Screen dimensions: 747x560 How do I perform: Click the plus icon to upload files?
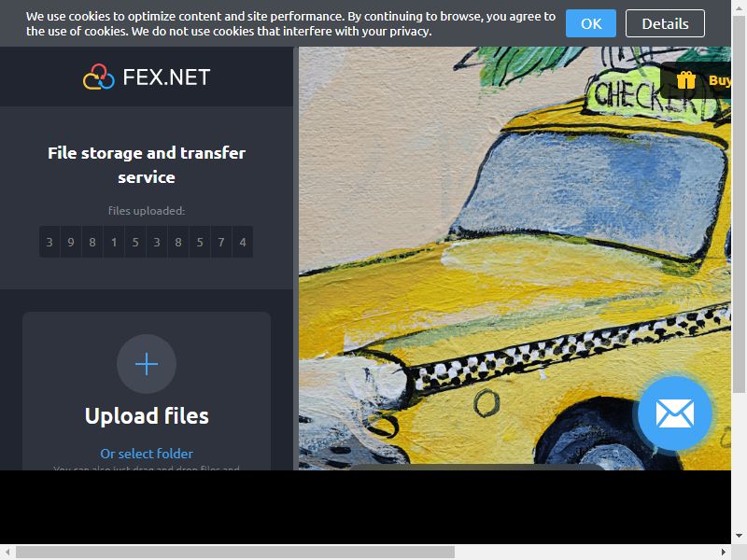(147, 364)
